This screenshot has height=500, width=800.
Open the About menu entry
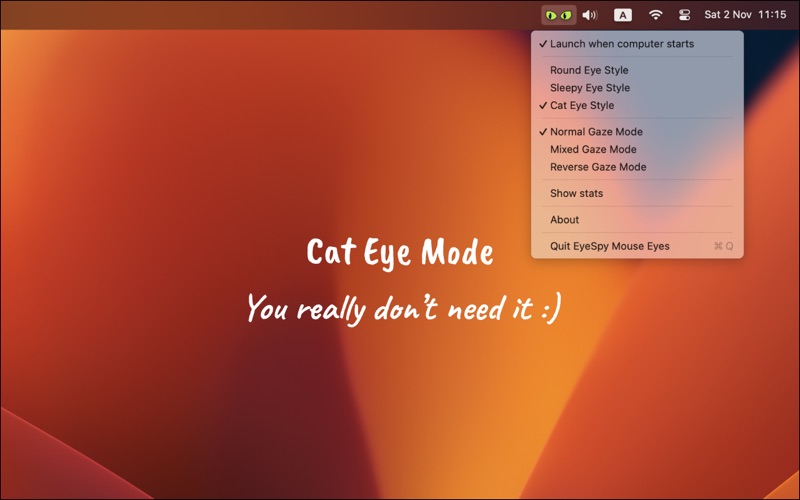coord(637,220)
